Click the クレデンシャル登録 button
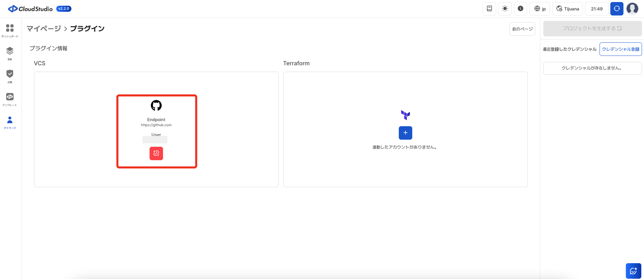Viewport: 644px width, 279px height. point(620,49)
